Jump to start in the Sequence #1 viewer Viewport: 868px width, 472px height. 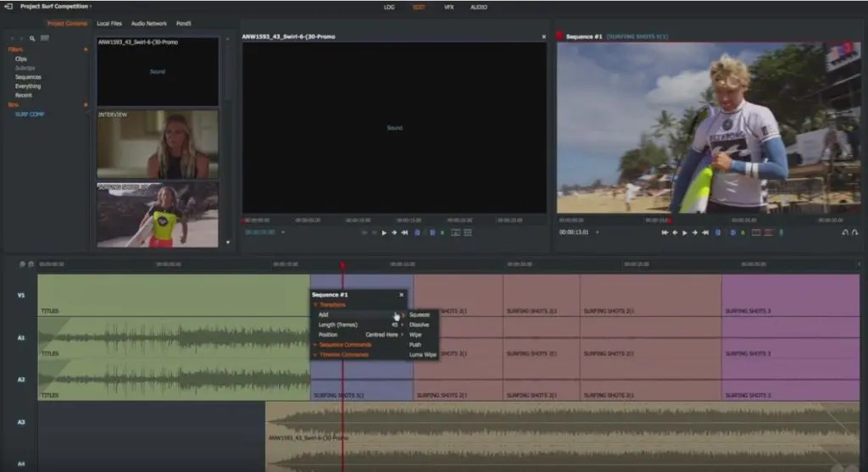point(665,232)
